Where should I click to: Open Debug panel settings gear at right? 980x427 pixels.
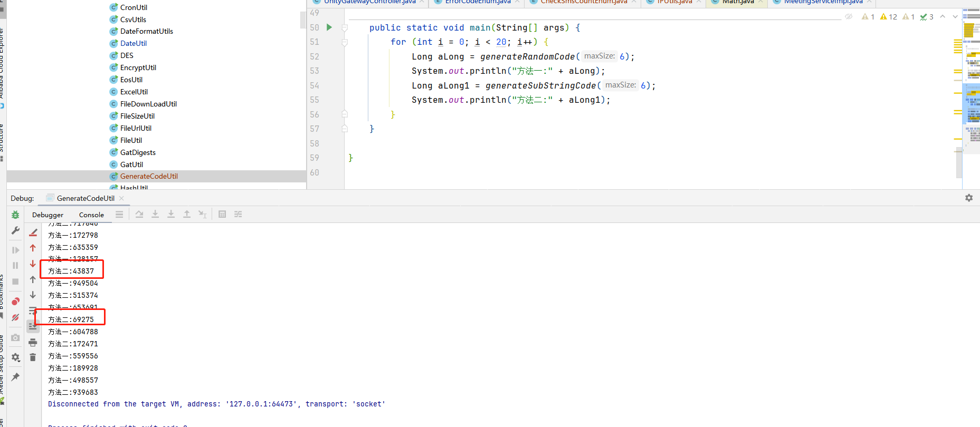(969, 198)
